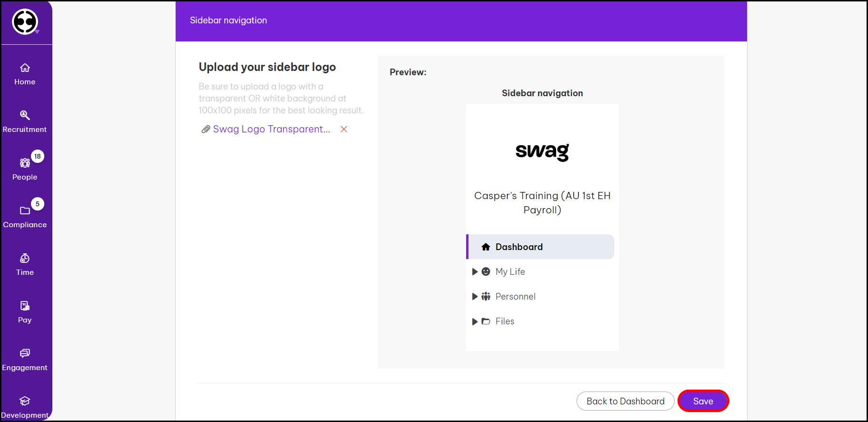Open the Time stopwatch icon

[x=25, y=258]
